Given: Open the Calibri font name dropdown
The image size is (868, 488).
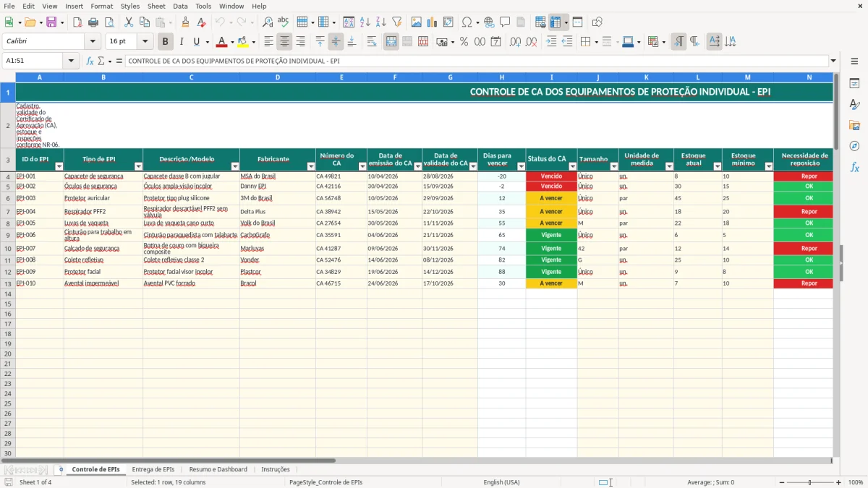Looking at the screenshot, I should pos(92,42).
